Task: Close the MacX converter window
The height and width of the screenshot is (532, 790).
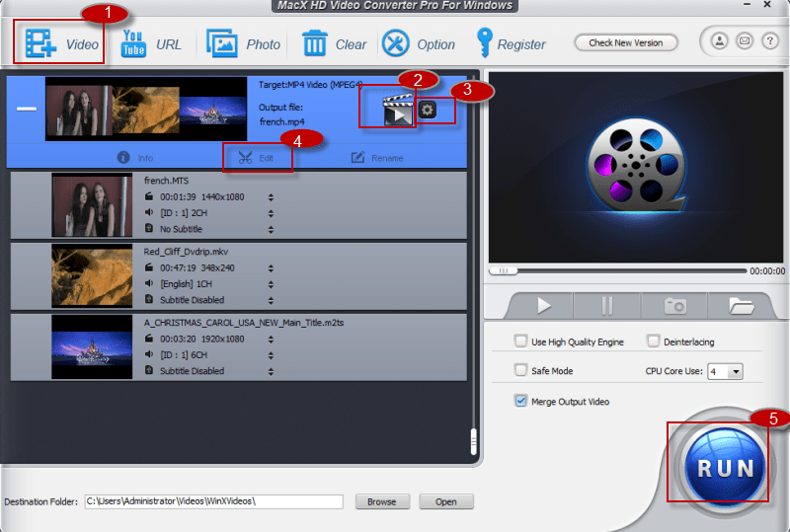Action: (x=767, y=5)
